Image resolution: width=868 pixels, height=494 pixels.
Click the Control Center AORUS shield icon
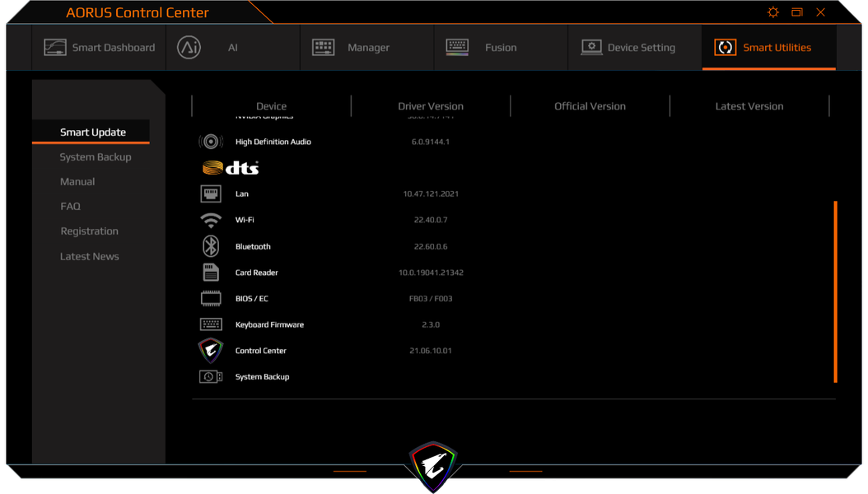pos(210,350)
